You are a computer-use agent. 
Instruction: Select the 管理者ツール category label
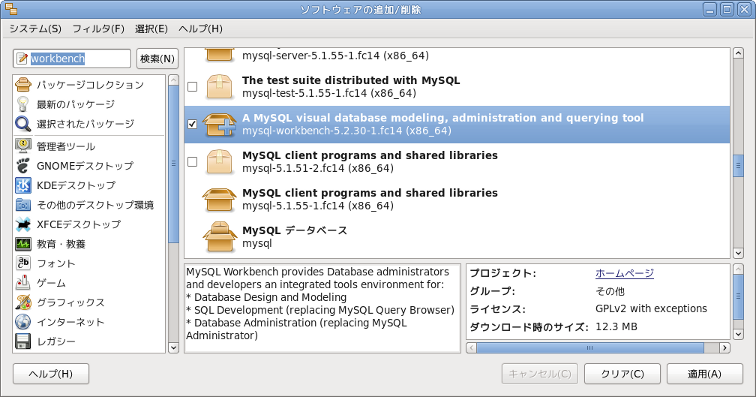tap(66, 146)
